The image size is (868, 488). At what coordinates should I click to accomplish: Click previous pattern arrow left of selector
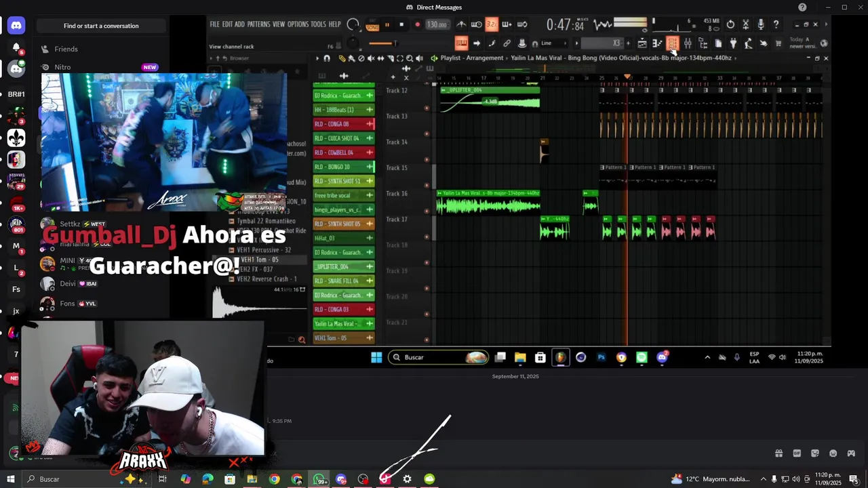(x=576, y=43)
